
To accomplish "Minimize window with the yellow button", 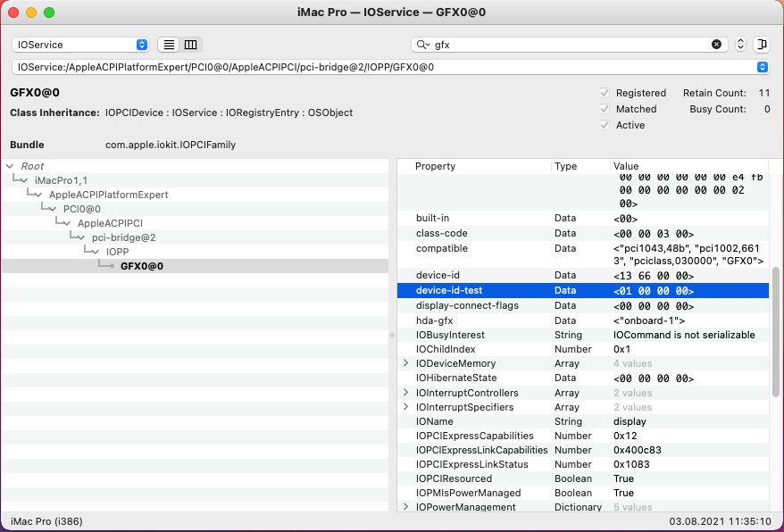I will 31,12.
